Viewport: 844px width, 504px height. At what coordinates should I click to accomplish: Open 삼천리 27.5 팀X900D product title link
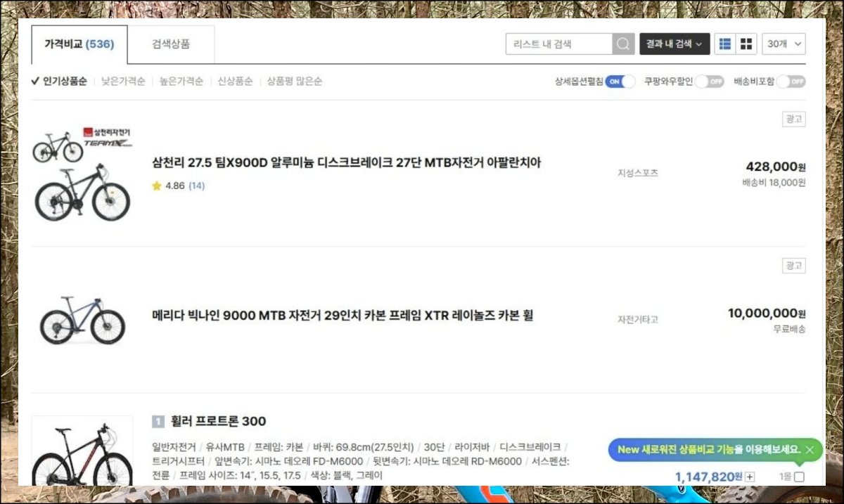pyautogui.click(x=346, y=163)
